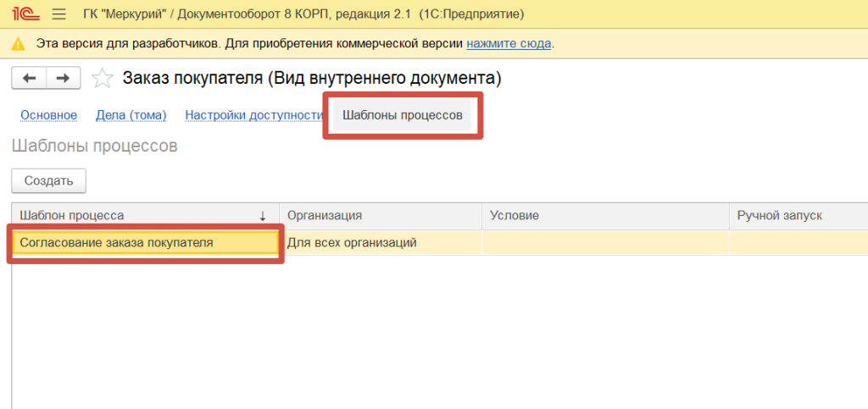Click the 1C application logo icon
868x409 pixels.
[x=23, y=14]
